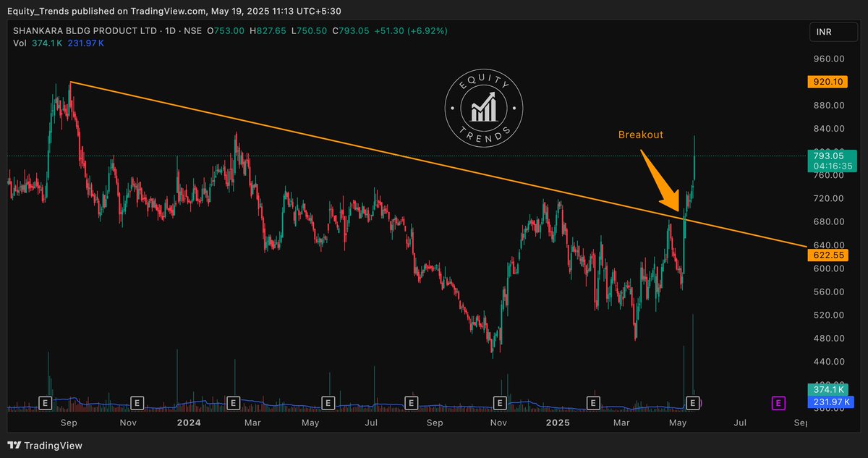Screen dimensions: 868x458
Task: Click the earnings E marker beside the purple one-dot in May 2025
Action: [693, 402]
